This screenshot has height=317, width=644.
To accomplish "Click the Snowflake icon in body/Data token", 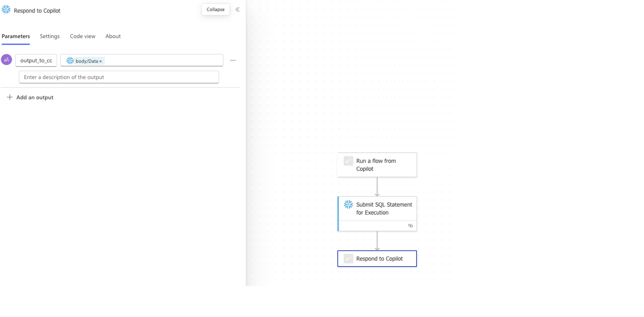I will (x=70, y=61).
